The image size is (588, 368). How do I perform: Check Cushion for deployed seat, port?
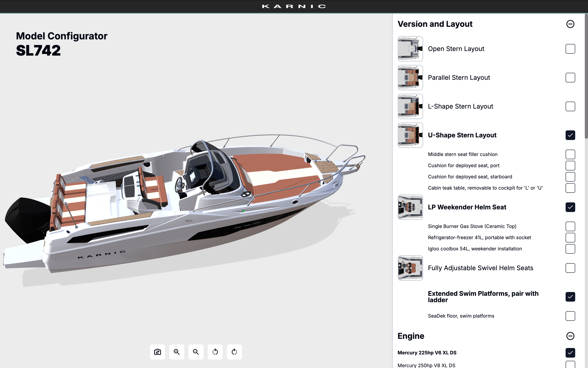pyautogui.click(x=570, y=166)
